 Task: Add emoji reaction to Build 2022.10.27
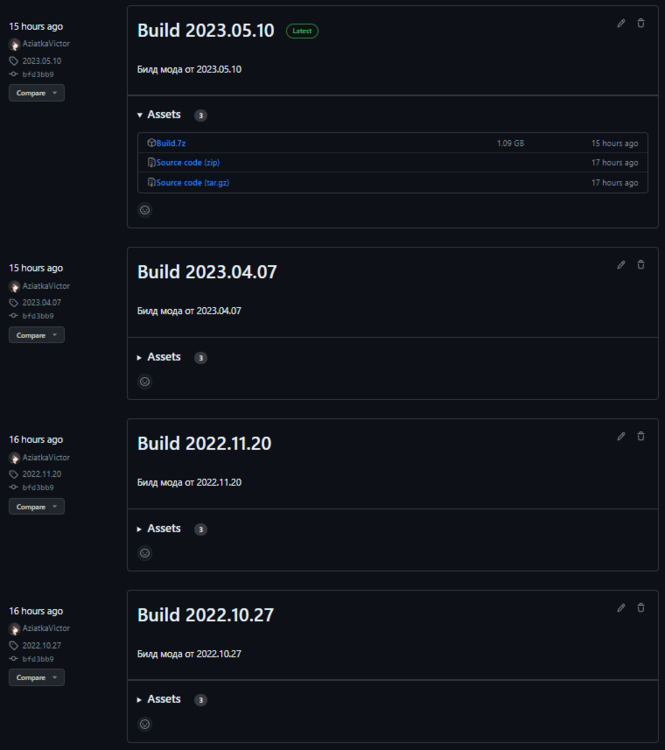tap(145, 724)
